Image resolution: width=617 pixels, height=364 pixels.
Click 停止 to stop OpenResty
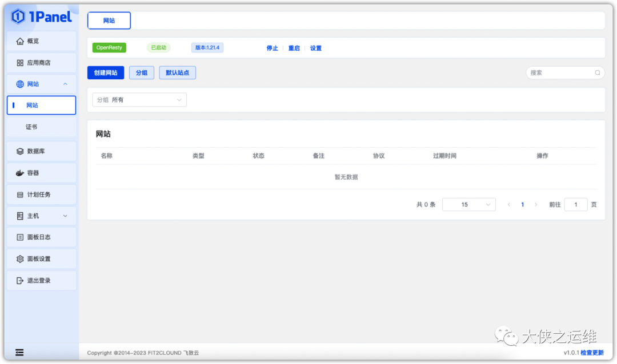click(x=273, y=48)
